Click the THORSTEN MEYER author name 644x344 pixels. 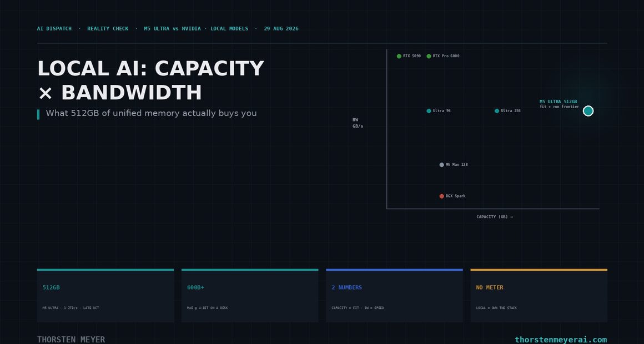71,340
